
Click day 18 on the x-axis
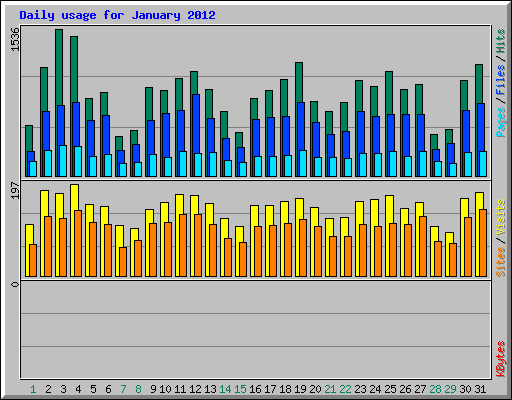click(x=285, y=389)
